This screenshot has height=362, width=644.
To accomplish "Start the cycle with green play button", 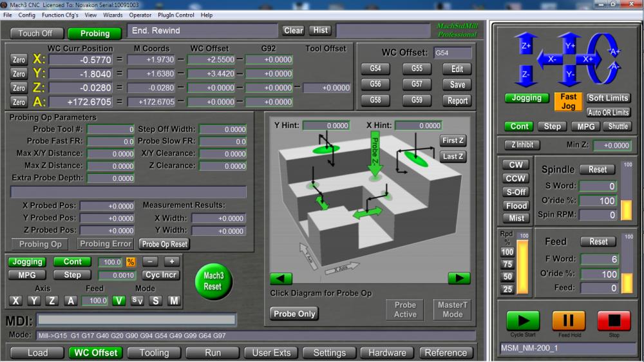I will pyautogui.click(x=523, y=321).
